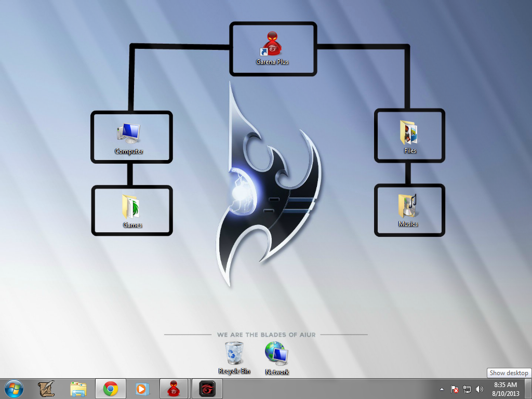
Task: Switch to Google Chrome in the taskbar
Action: (x=111, y=389)
